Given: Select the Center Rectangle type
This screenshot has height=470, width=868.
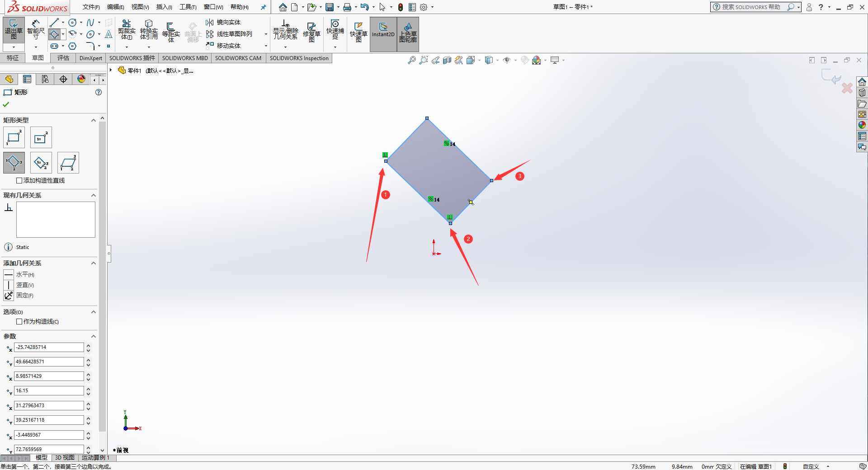Looking at the screenshot, I should (x=41, y=137).
